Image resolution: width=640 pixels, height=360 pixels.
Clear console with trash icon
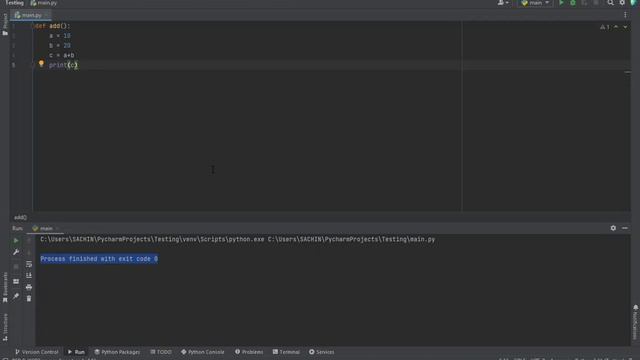click(29, 299)
